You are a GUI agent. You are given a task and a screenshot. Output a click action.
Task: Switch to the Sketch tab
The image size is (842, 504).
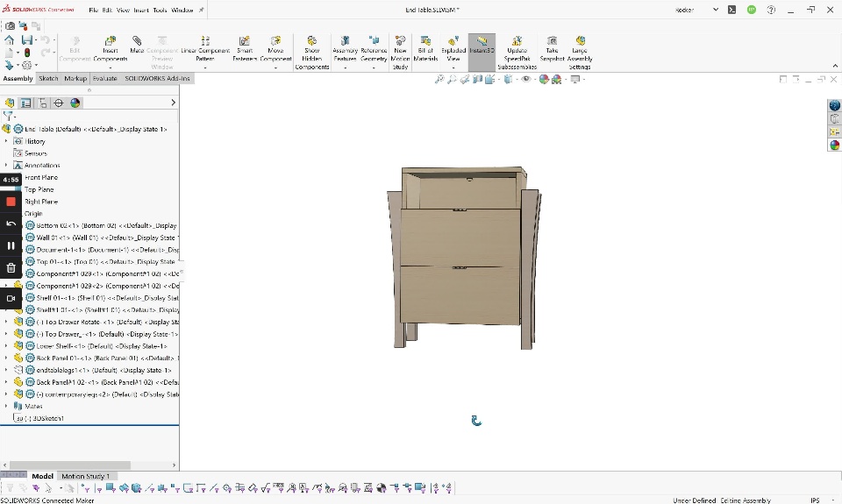[48, 78]
